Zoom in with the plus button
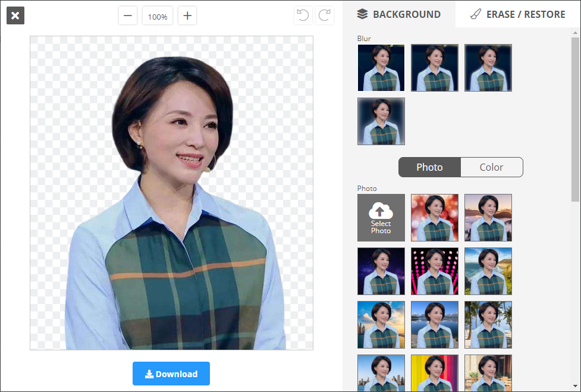This screenshot has height=392, width=581. [187, 16]
